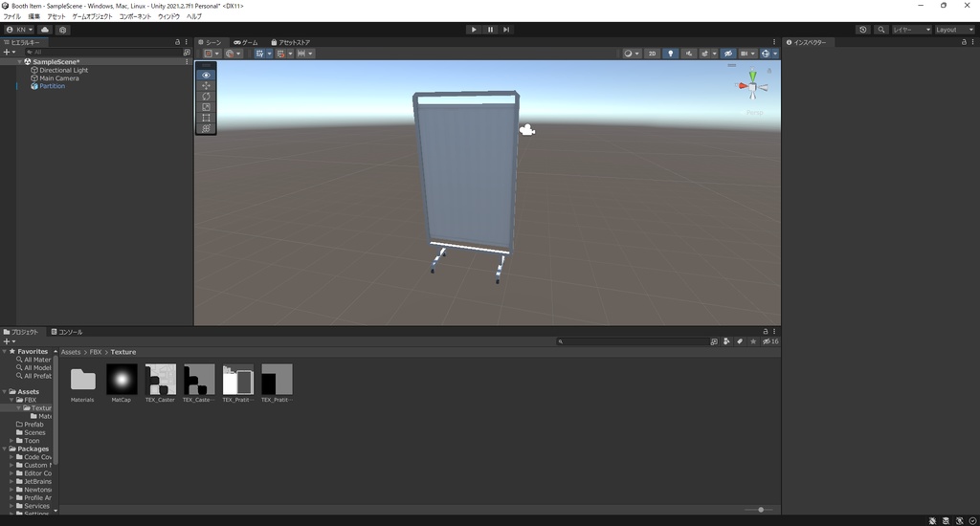Screen dimensions: 980x526
Task: Select the Transform tool in scene toolbar
Action: (206, 128)
